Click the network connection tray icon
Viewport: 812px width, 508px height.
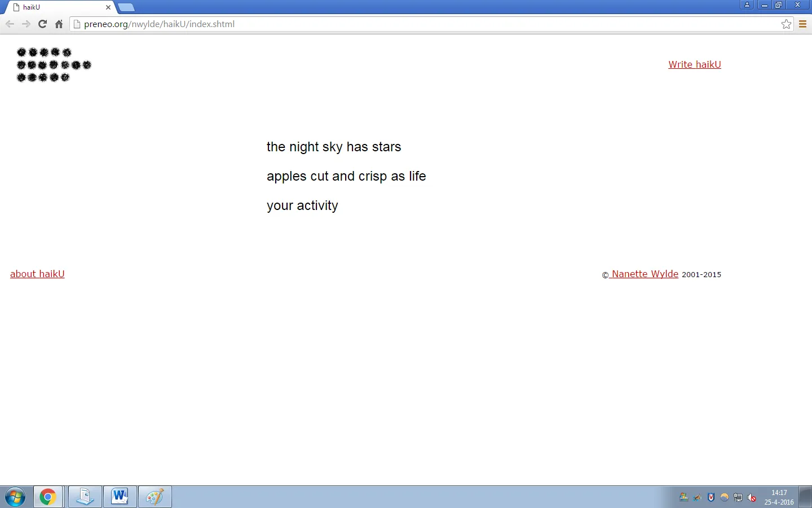click(x=738, y=497)
